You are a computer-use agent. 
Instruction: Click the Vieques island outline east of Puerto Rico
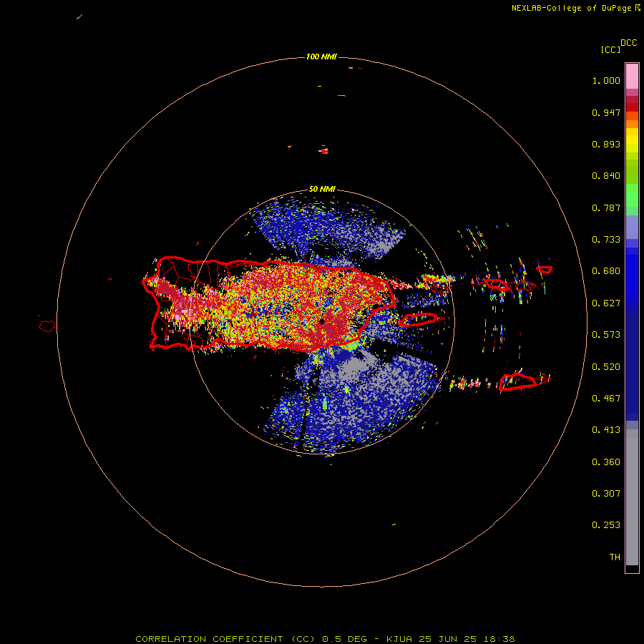tap(418, 320)
